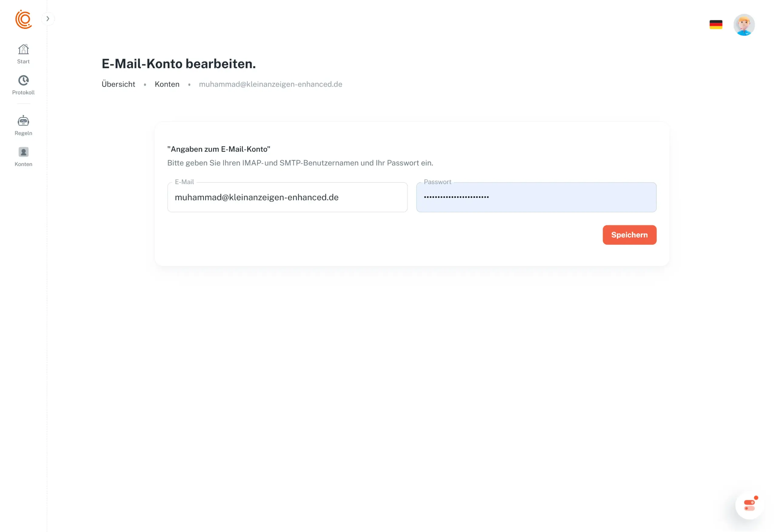The height and width of the screenshot is (532, 776).
Task: Expand the sidebar with the chevron arrow
Action: (x=48, y=19)
